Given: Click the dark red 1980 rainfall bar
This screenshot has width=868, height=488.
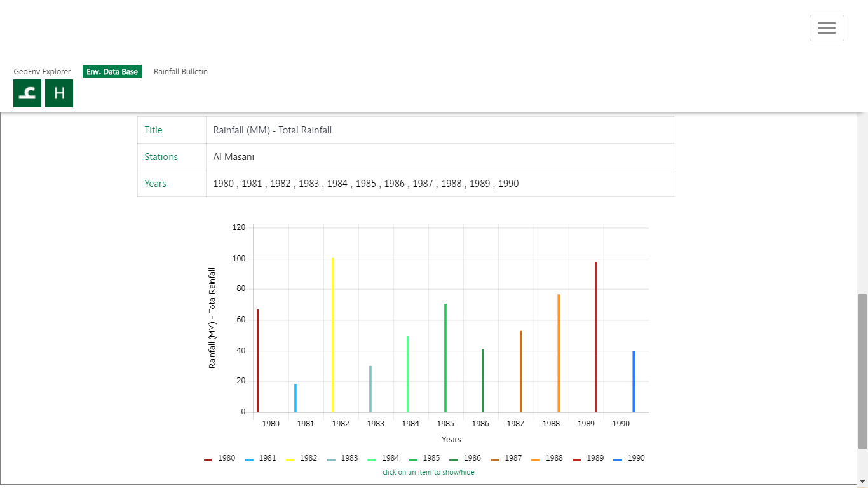Looking at the screenshot, I should [258, 361].
